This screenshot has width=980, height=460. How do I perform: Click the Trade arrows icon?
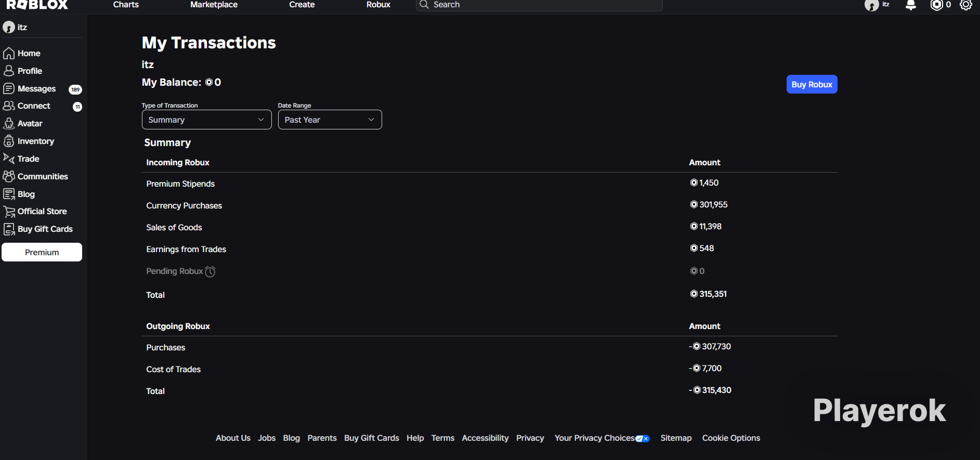click(9, 159)
